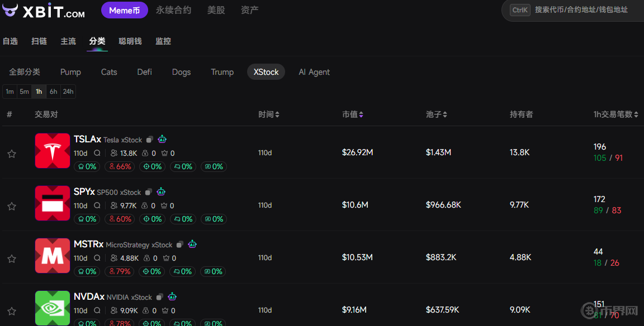Viewport: 644px width, 326px height.
Task: Choose the 24h timeframe button
Action: pyautogui.click(x=68, y=92)
